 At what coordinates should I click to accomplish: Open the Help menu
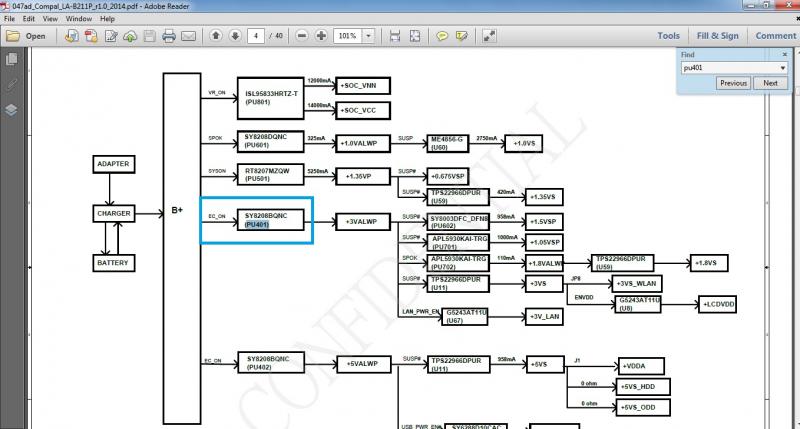point(107,18)
